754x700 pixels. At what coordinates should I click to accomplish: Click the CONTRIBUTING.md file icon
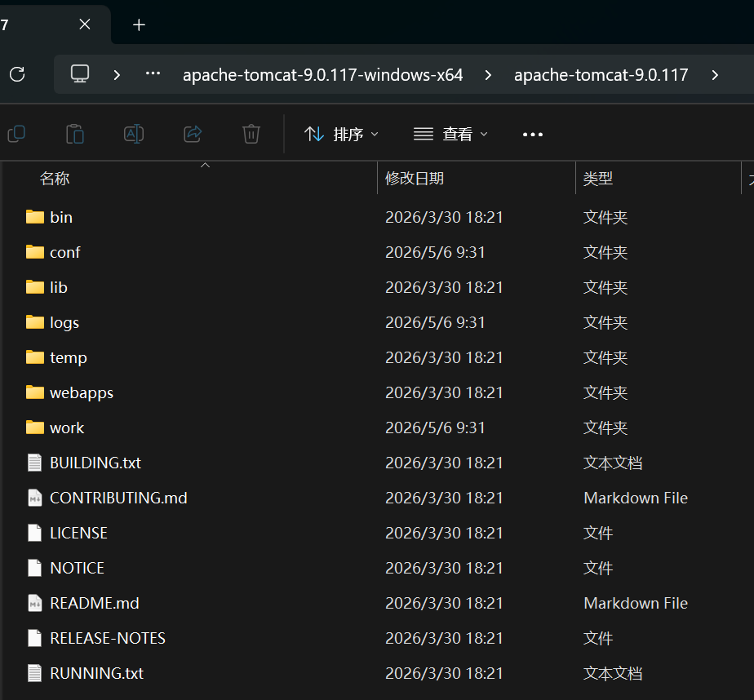click(34, 498)
